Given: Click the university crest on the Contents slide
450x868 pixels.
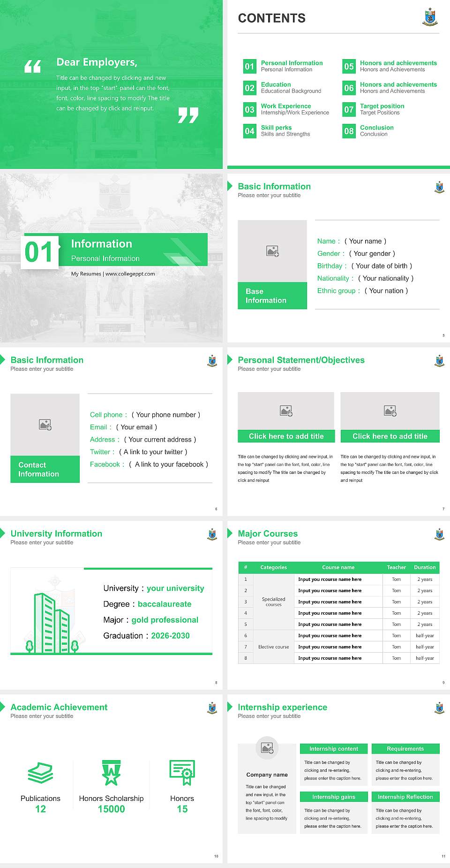Looking at the screenshot, I should click(430, 17).
